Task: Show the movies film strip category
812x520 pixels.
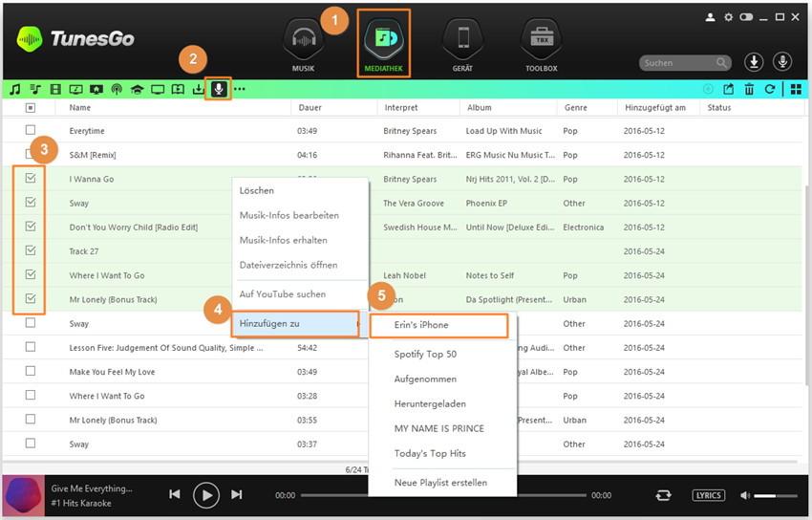Action: [55, 89]
